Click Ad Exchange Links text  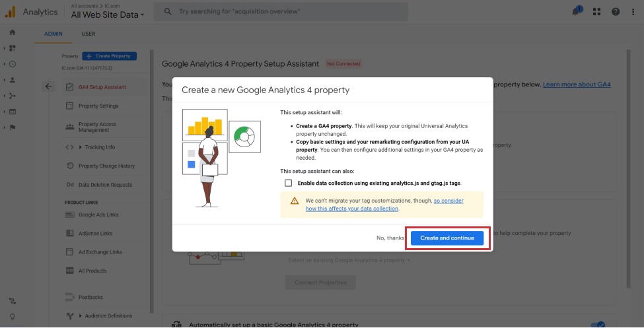pos(100,252)
